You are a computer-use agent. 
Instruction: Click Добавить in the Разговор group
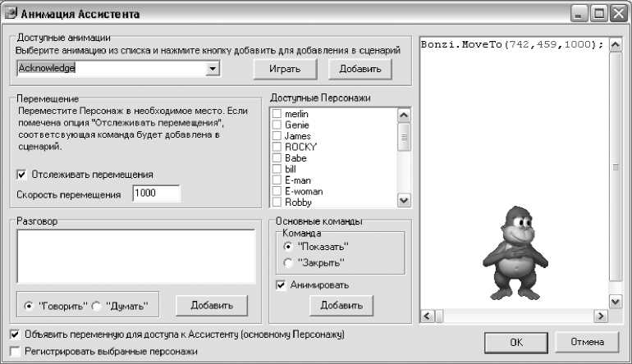(212, 306)
